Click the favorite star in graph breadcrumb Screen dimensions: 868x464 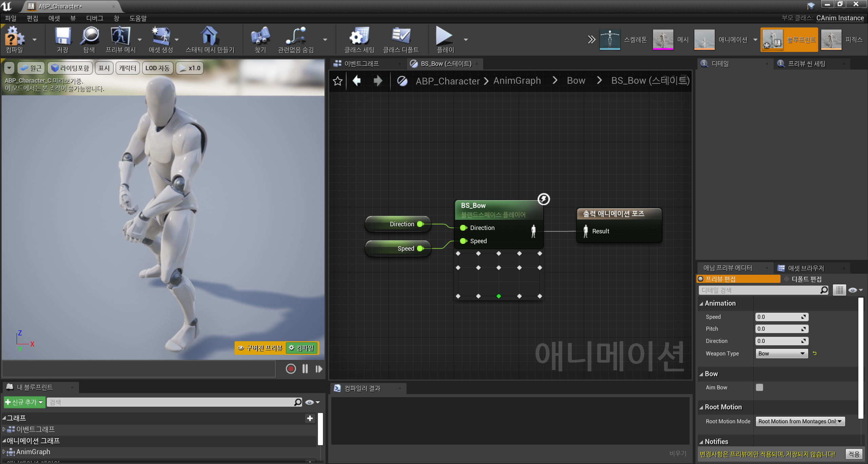337,81
